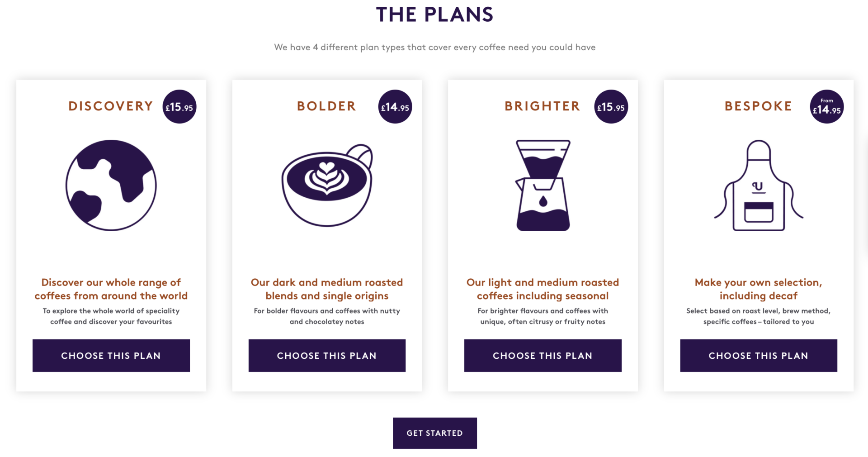Select the £15.95 price badge on Discovery

(x=179, y=107)
